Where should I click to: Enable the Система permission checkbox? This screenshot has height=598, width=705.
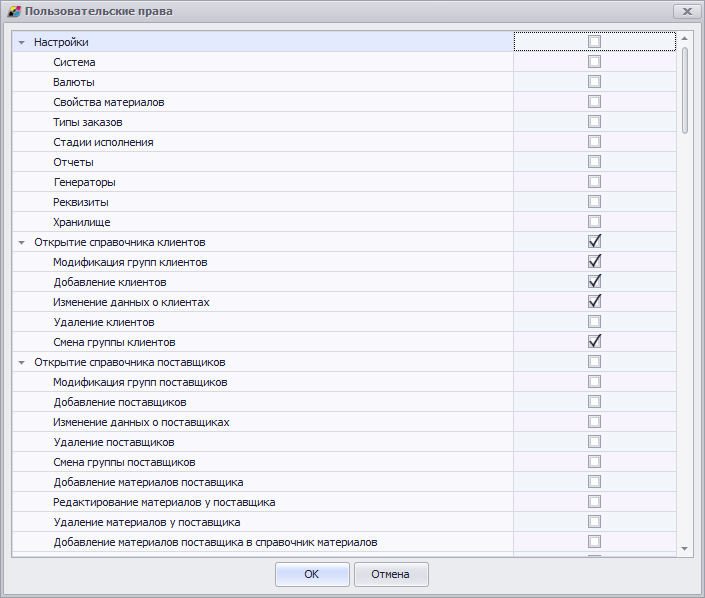[x=594, y=62]
